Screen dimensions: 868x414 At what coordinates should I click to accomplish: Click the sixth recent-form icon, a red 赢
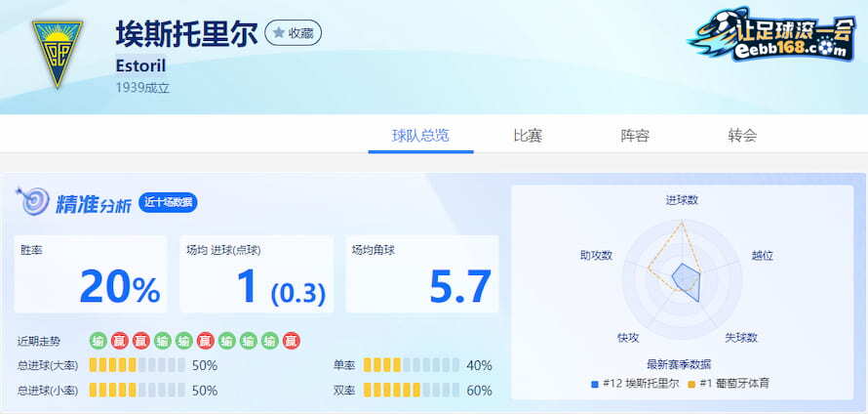206,341
